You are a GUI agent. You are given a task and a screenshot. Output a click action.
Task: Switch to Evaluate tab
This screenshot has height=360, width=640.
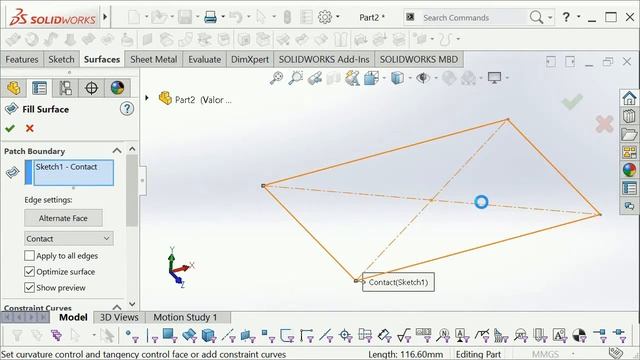tap(204, 59)
